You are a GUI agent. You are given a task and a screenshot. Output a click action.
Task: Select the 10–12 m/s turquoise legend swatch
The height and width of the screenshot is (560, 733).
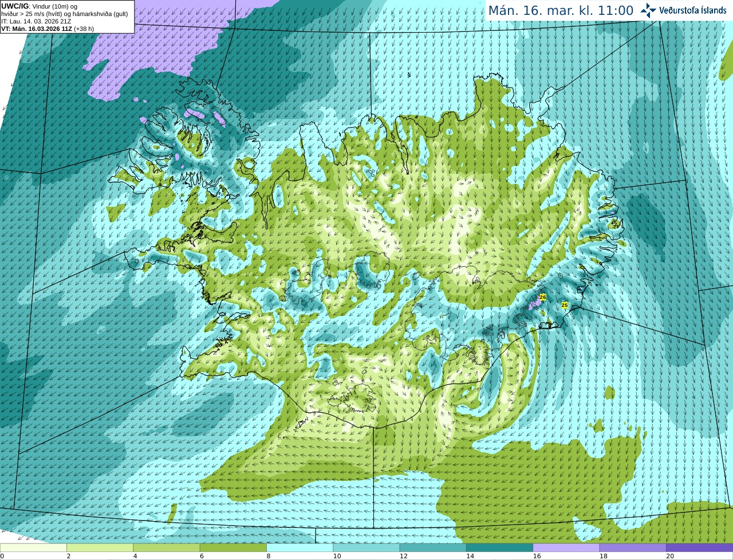(366, 548)
